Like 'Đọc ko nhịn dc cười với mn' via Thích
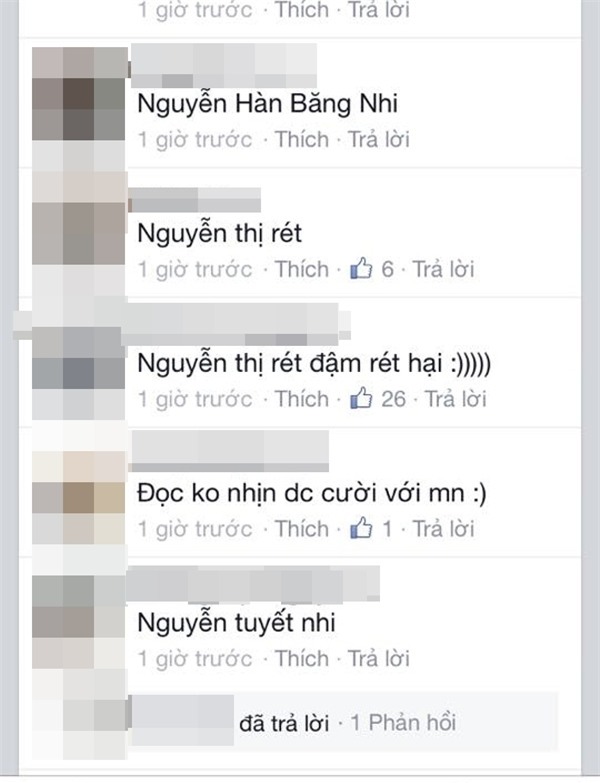Screen dimensions: 600x783 (302, 529)
